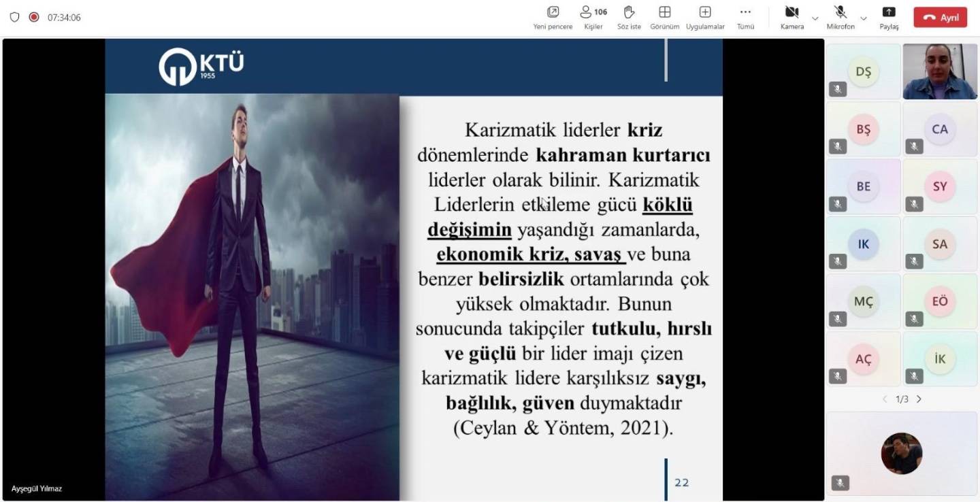Click the recording indicator icon

pyautogui.click(x=34, y=17)
